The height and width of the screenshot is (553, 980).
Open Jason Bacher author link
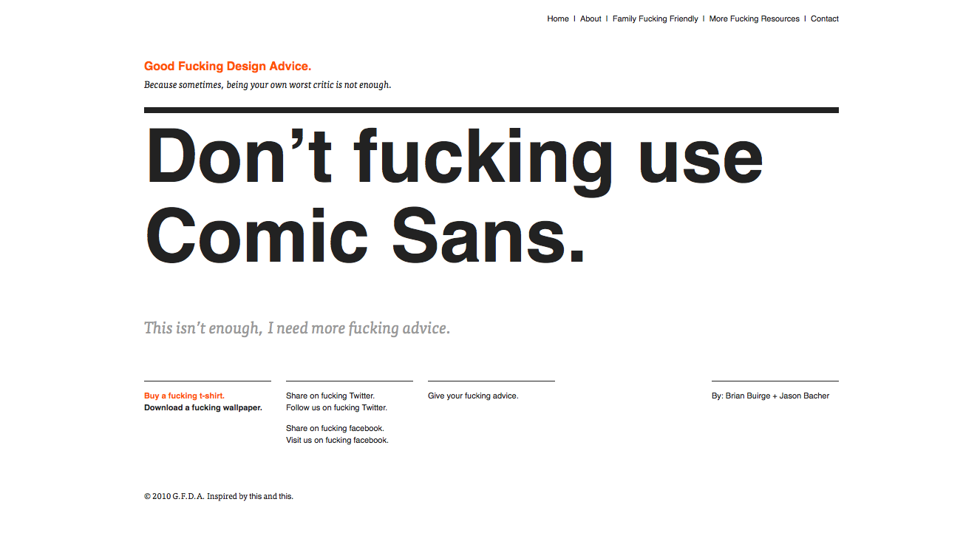pyautogui.click(x=804, y=396)
